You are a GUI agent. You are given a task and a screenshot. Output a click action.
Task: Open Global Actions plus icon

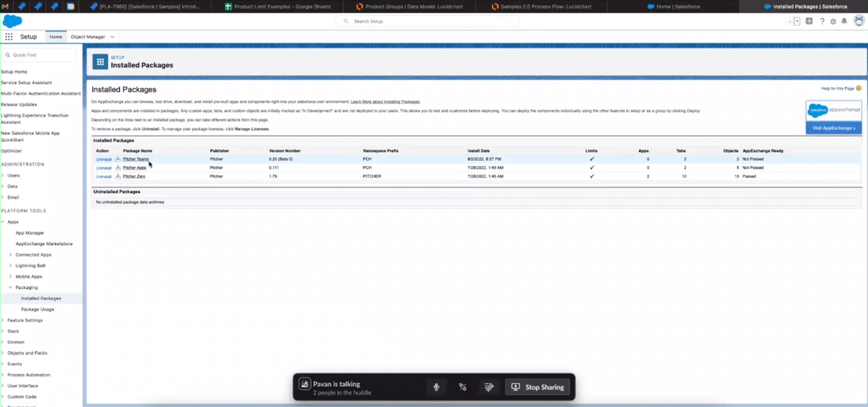pyautogui.click(x=809, y=21)
